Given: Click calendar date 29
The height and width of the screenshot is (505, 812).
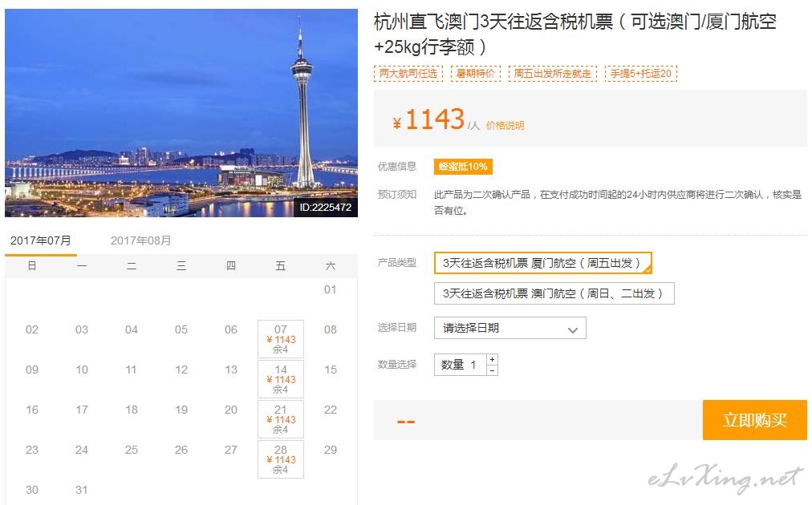Looking at the screenshot, I should pyautogui.click(x=331, y=450).
